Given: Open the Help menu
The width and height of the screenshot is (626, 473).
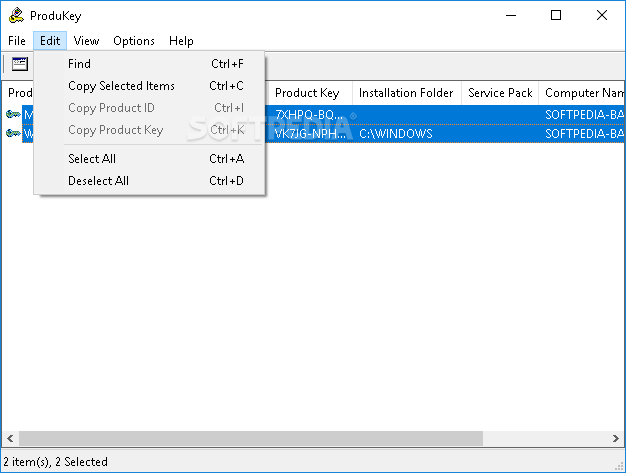Looking at the screenshot, I should [181, 41].
